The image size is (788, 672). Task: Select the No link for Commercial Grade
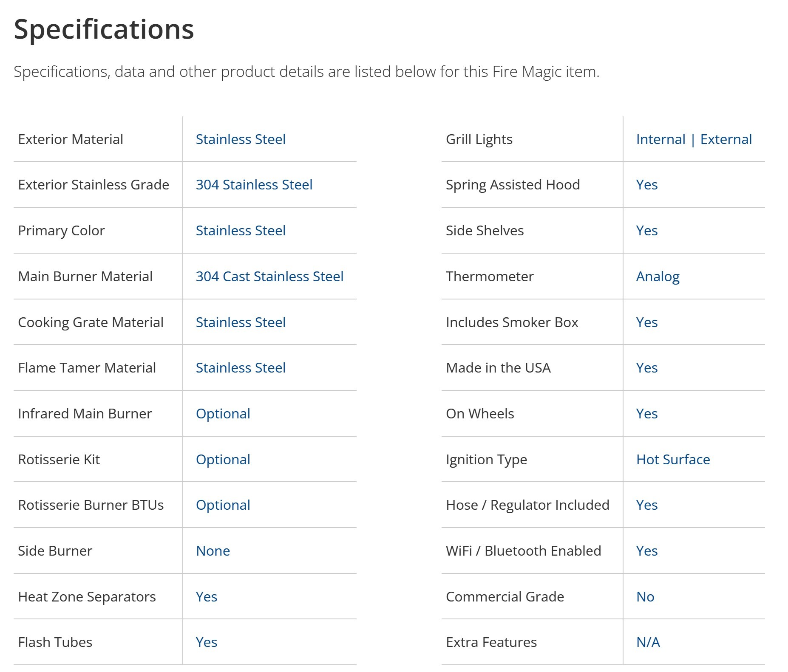coord(645,597)
